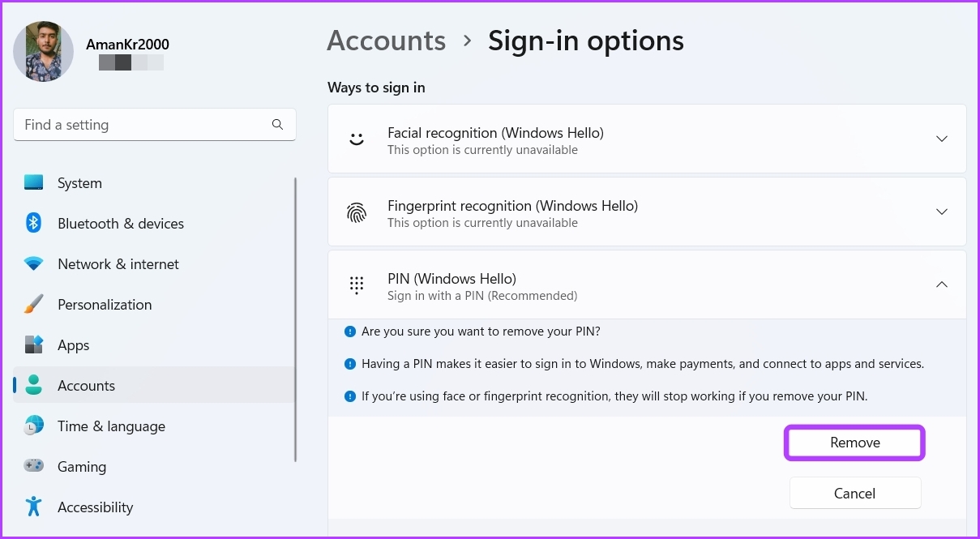980x539 pixels.
Task: Focus the Find a setting field
Action: (155, 125)
